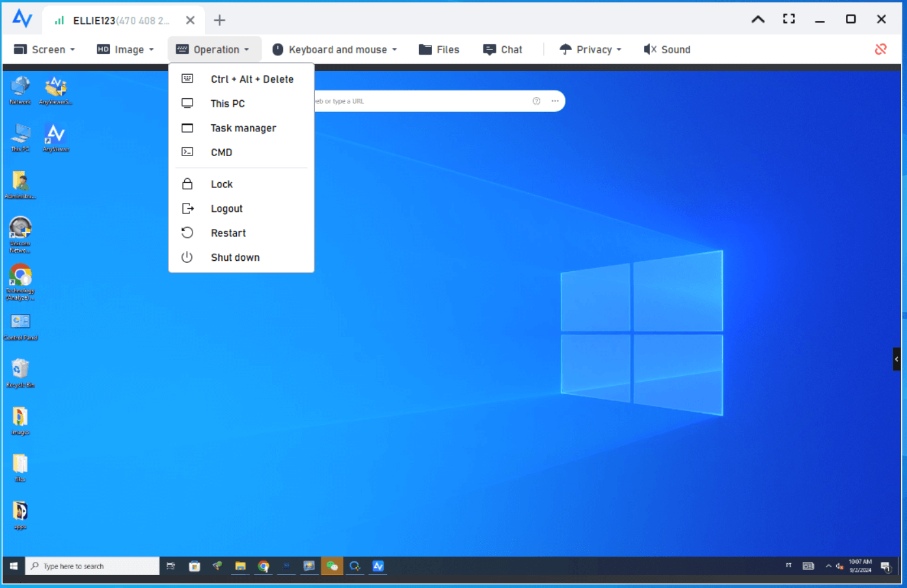This screenshot has width=907, height=588.
Task: Choose Task manager from Operation menu
Action: (243, 128)
